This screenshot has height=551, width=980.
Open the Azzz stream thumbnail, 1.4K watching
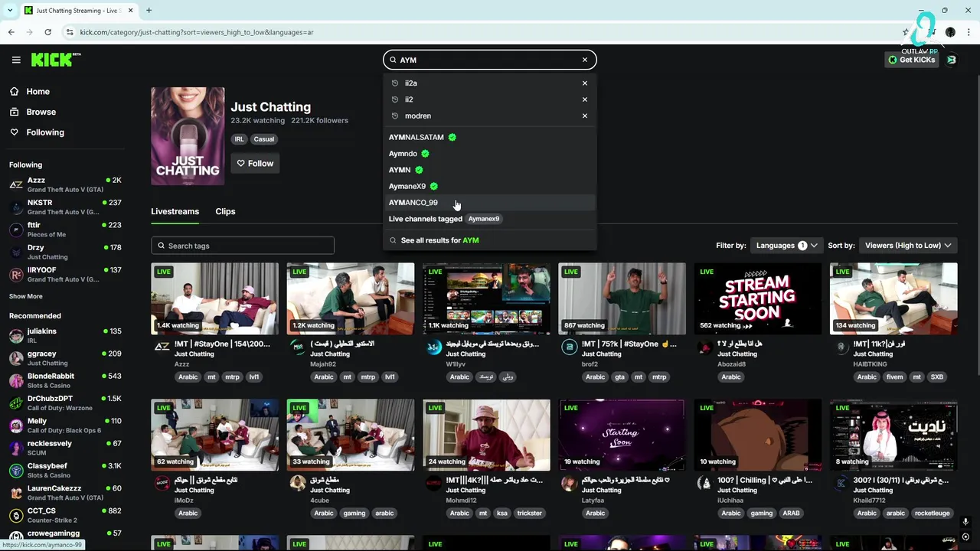[215, 298]
